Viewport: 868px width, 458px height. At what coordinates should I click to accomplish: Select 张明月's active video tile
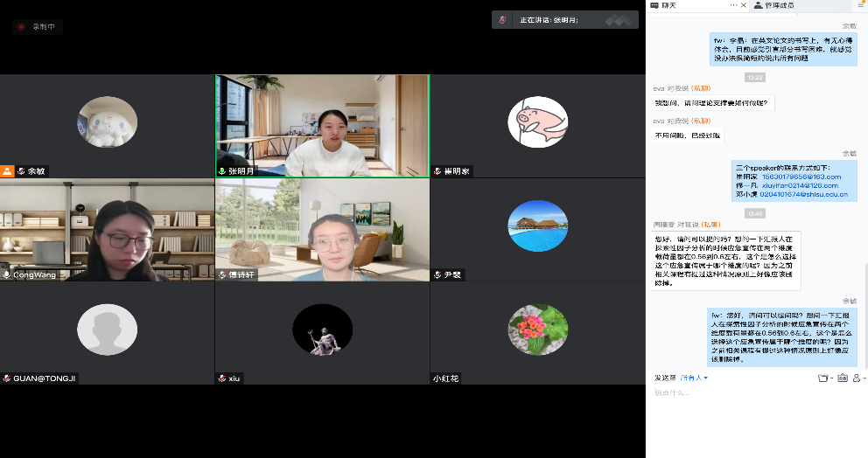click(322, 126)
